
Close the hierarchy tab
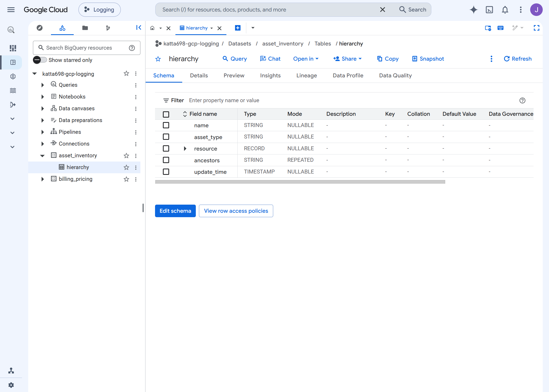(x=219, y=28)
